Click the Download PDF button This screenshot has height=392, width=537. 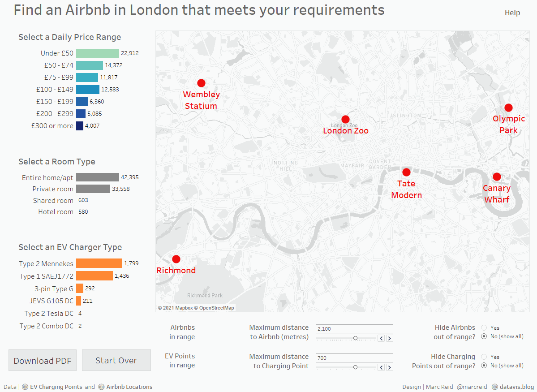point(43,361)
